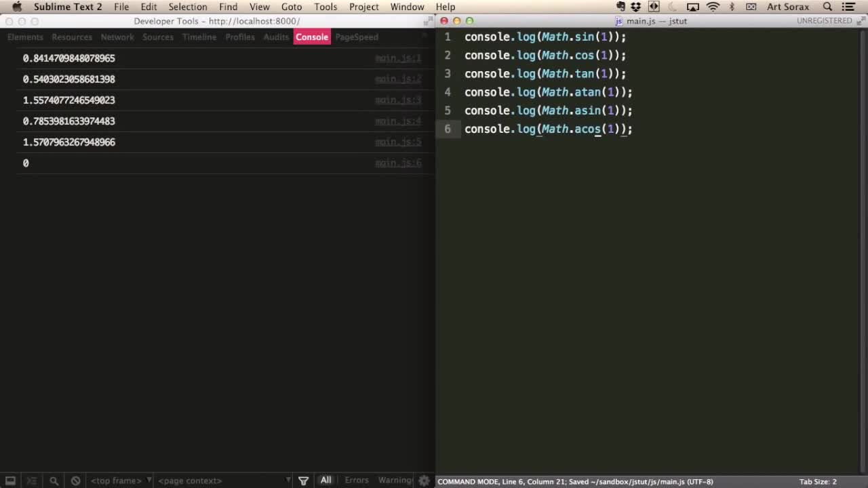Screen dimensions: 868x488
Task: Open the View menu
Action: point(259,7)
